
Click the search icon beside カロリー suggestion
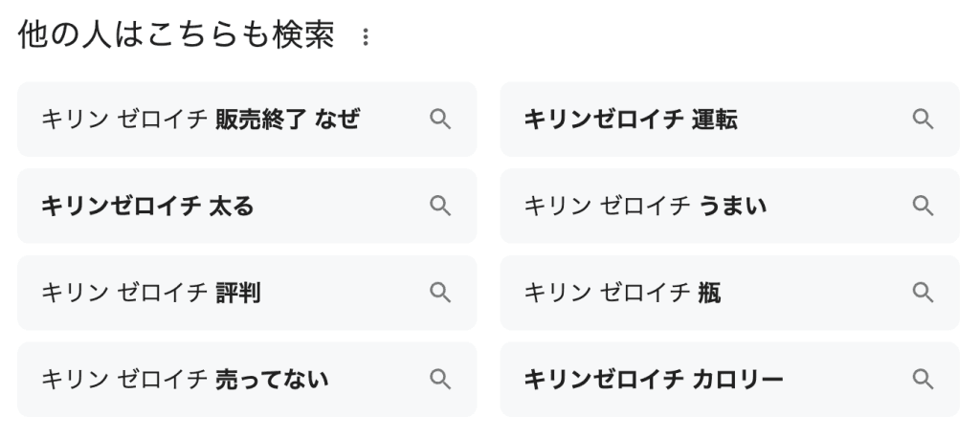[923, 380]
